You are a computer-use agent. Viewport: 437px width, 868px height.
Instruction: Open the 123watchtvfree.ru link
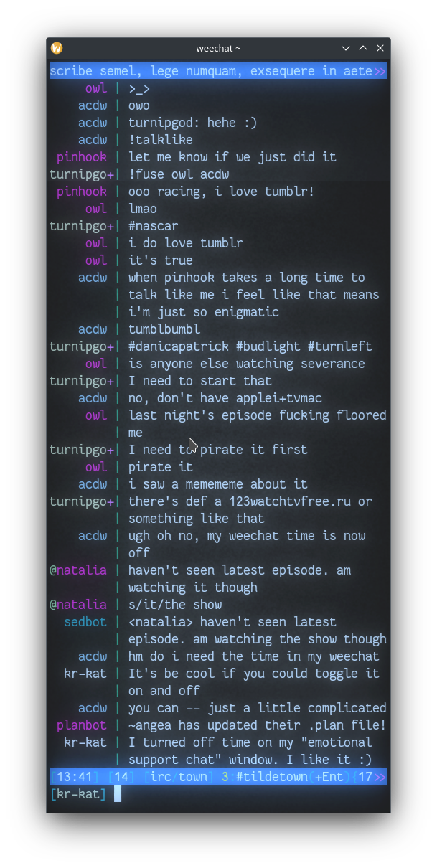(x=290, y=501)
